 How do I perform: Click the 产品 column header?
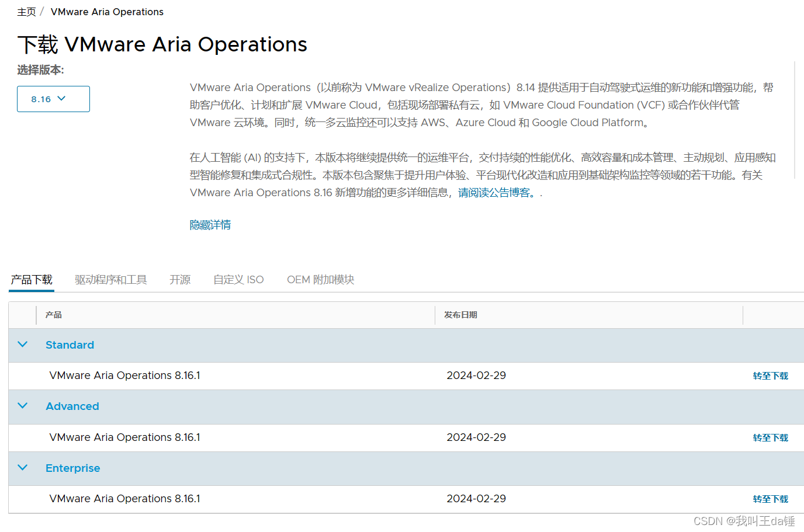[54, 315]
